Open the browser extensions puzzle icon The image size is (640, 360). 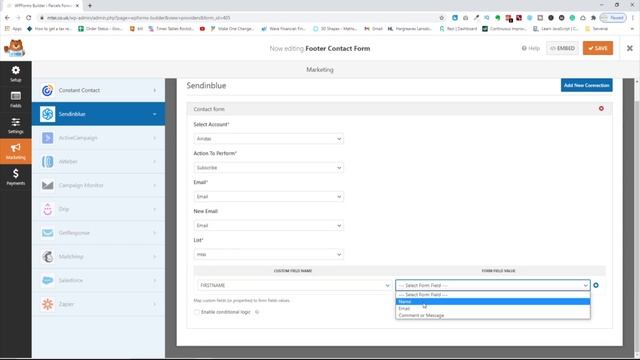point(593,18)
